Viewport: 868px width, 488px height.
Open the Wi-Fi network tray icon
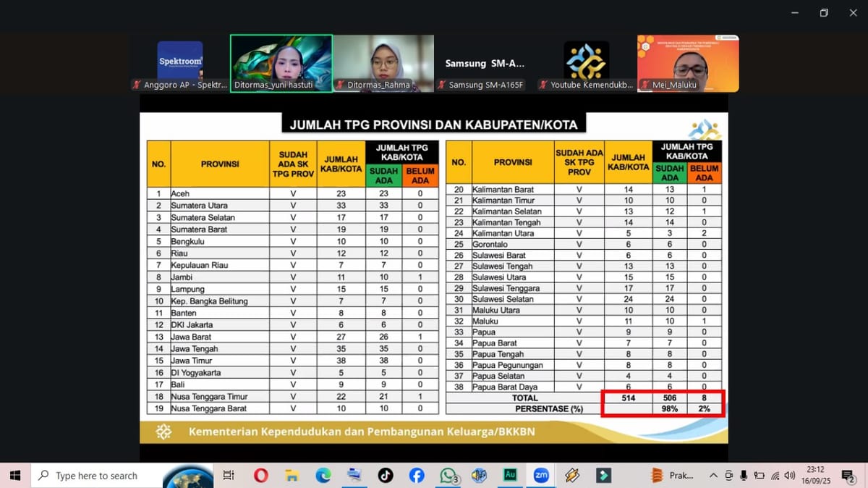coord(775,476)
